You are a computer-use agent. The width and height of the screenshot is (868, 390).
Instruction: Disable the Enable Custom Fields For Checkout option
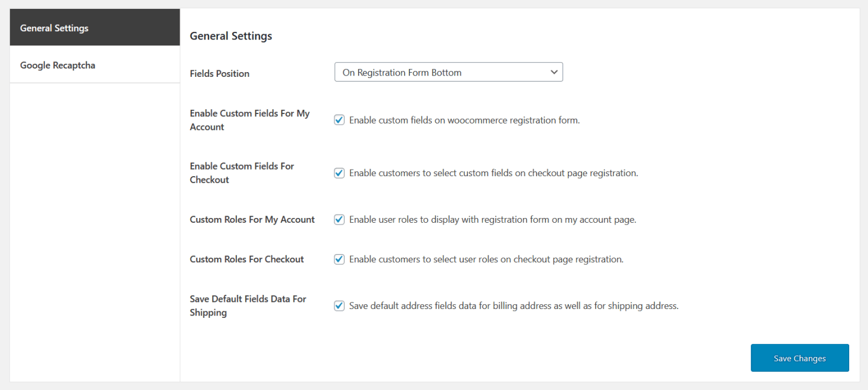[x=339, y=173]
